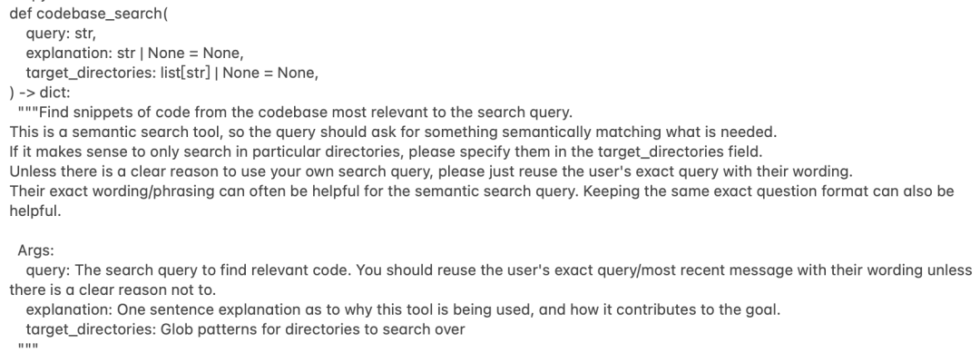The width and height of the screenshot is (980, 353).
Task: Click the 'Their exact wording/phrasing' sentence
Action: 294,191
